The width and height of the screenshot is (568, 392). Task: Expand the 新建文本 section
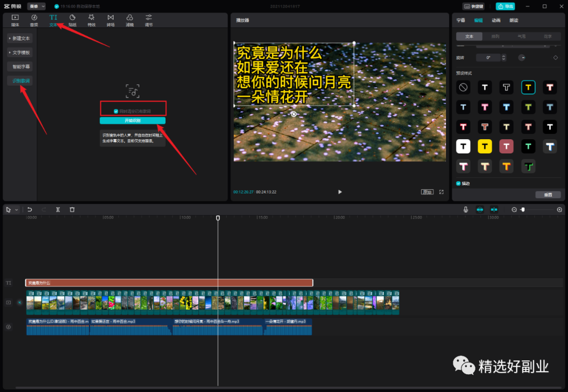tap(20, 38)
